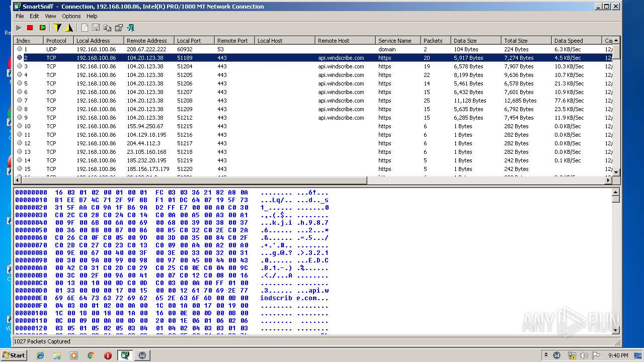Select row with remote address 155.94.250.67

pos(313,126)
